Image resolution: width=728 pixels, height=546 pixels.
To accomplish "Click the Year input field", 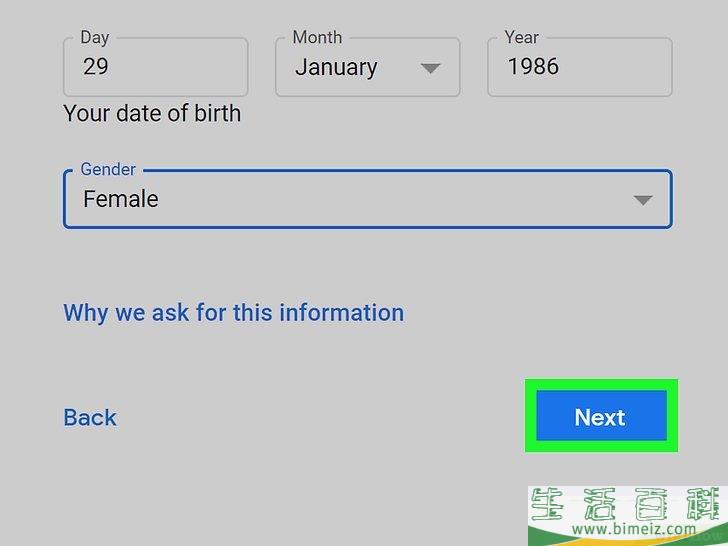I will [x=580, y=67].
